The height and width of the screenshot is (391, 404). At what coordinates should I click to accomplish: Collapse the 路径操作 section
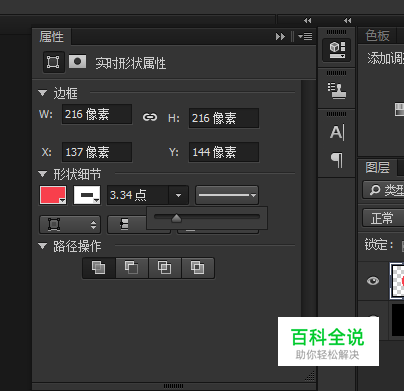pyautogui.click(x=42, y=246)
